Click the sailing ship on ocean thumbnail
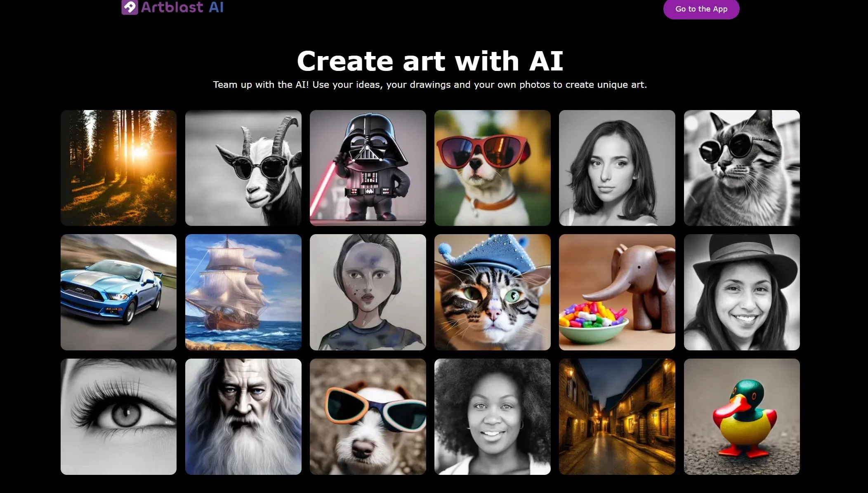This screenshot has height=493, width=868. (x=243, y=292)
